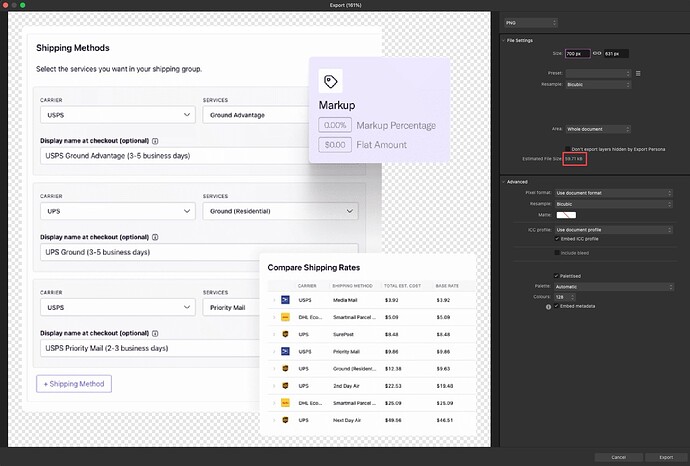
Task: Click the Matte color swatch
Action: click(566, 215)
